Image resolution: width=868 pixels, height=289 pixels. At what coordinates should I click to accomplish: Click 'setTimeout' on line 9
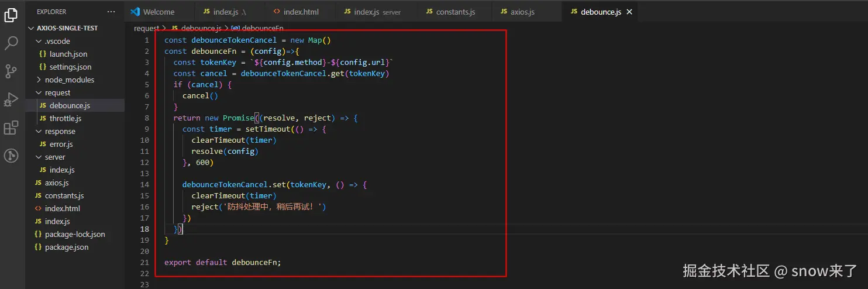(268, 129)
